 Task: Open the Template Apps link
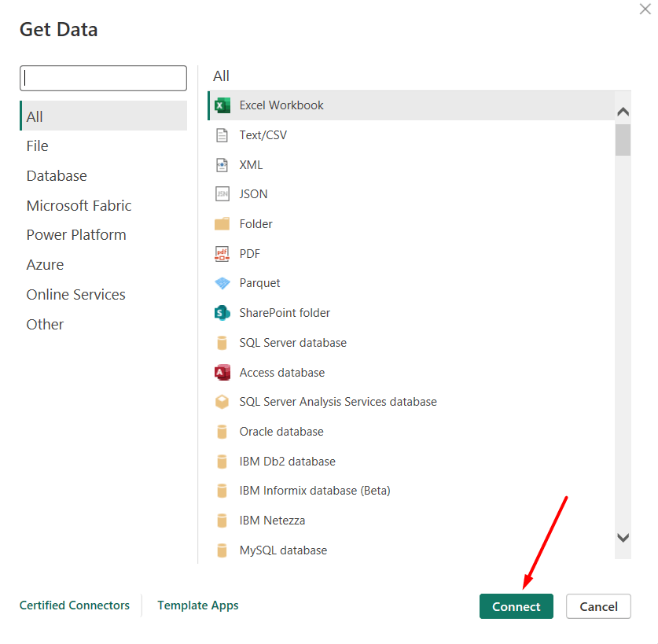198,605
